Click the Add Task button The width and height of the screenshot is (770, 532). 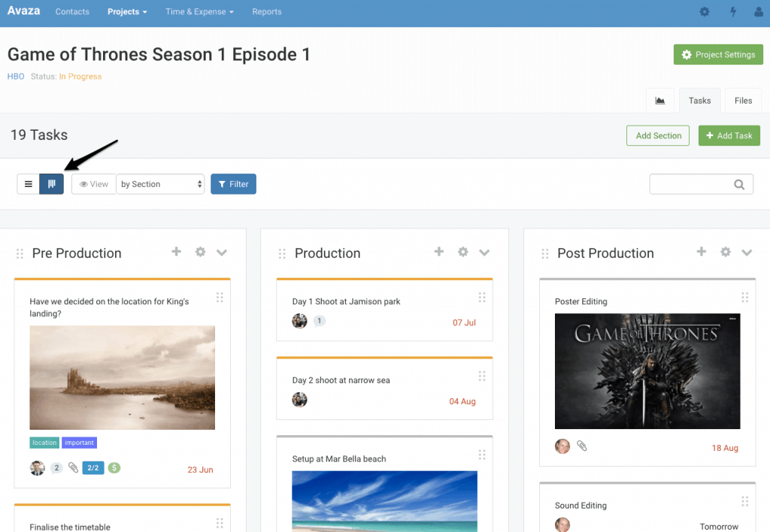pyautogui.click(x=729, y=135)
